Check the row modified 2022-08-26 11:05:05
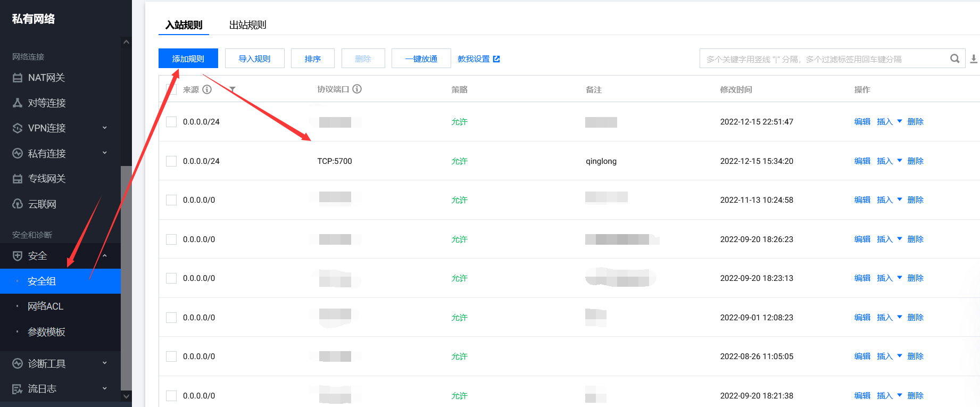 coord(171,356)
